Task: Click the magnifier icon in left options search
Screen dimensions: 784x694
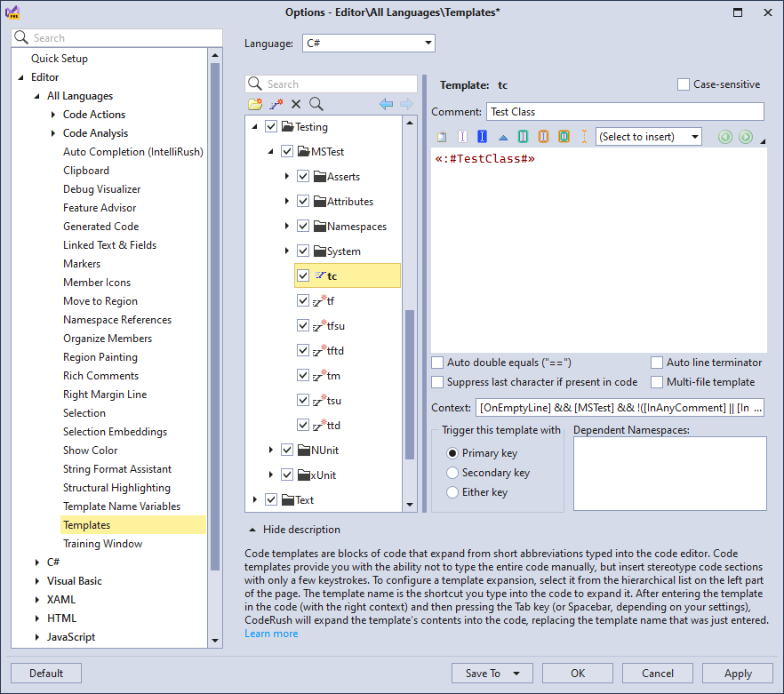Action: point(21,37)
